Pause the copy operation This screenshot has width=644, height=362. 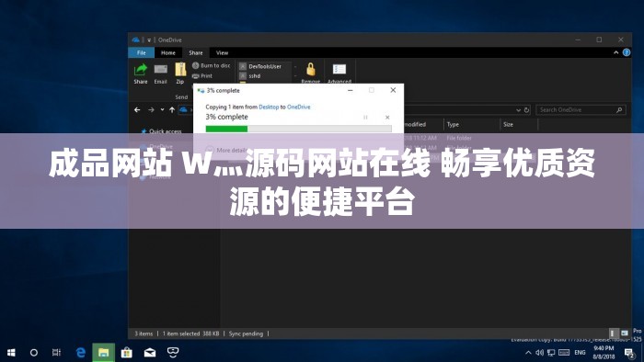[365, 118]
